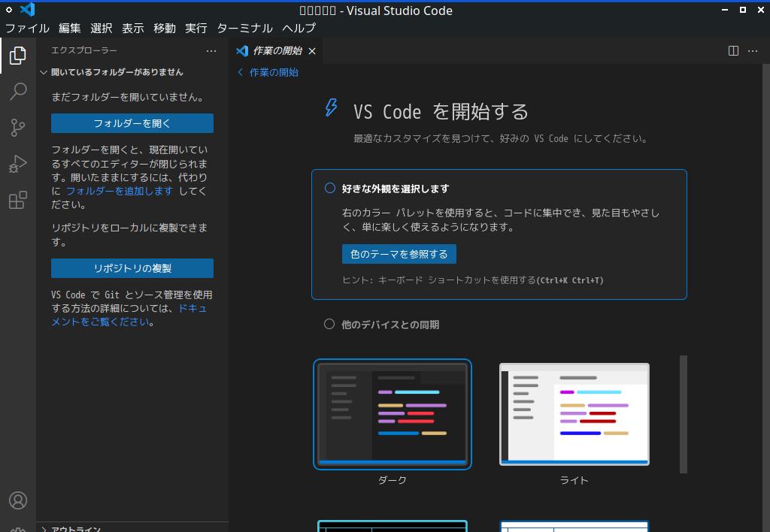Click the リポジトリの複製 button
The height and width of the screenshot is (532, 770).
pyautogui.click(x=132, y=268)
